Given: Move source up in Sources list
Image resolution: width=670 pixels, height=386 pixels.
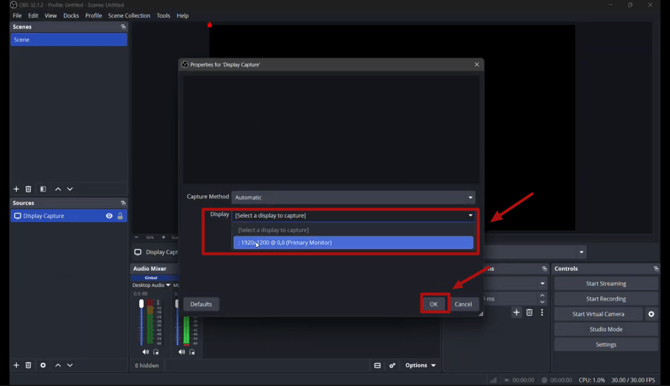Looking at the screenshot, I should coord(58,365).
